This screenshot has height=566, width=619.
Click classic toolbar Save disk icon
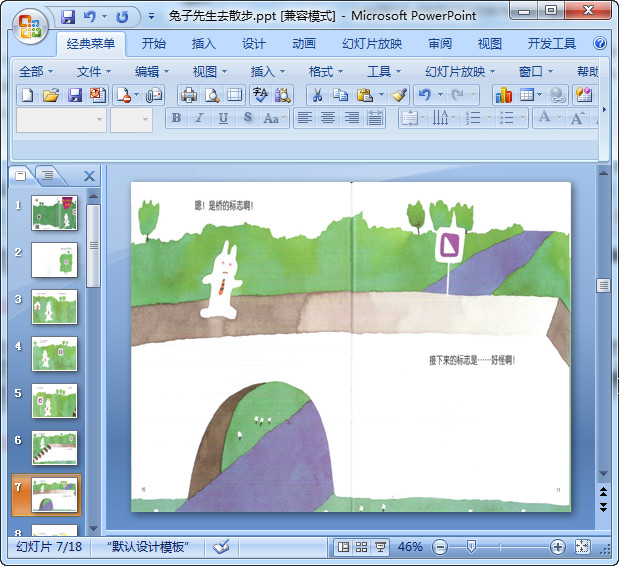75,95
